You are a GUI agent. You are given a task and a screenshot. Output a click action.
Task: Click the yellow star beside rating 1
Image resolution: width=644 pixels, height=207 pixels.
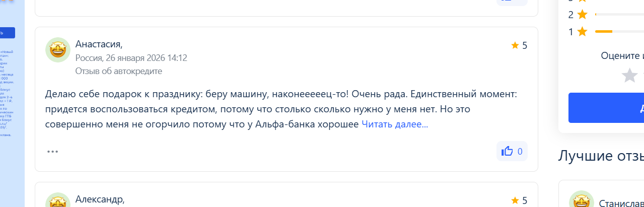(583, 32)
